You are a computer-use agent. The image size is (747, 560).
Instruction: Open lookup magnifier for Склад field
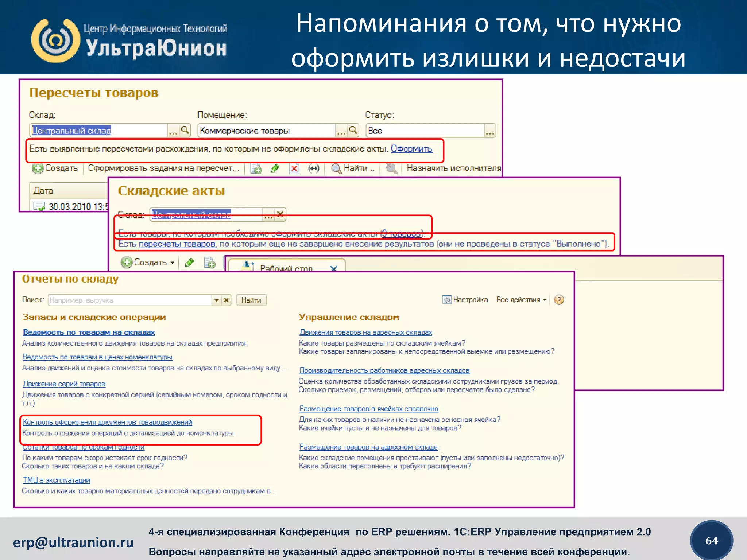(x=185, y=130)
